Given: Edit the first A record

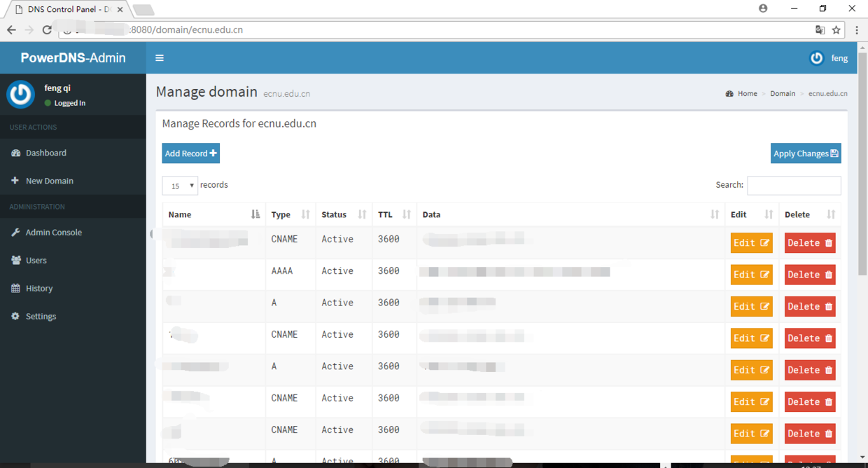Looking at the screenshot, I should pyautogui.click(x=751, y=306).
